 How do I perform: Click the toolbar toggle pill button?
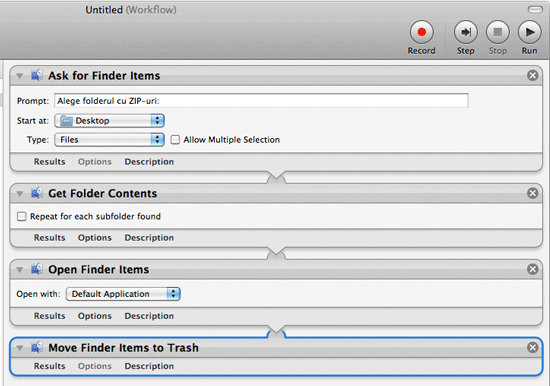535,9
